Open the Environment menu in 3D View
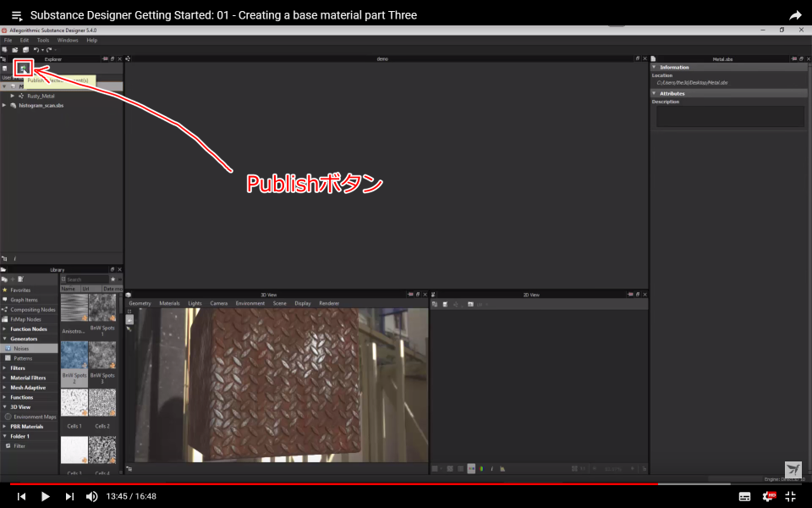The image size is (812, 508). click(250, 303)
